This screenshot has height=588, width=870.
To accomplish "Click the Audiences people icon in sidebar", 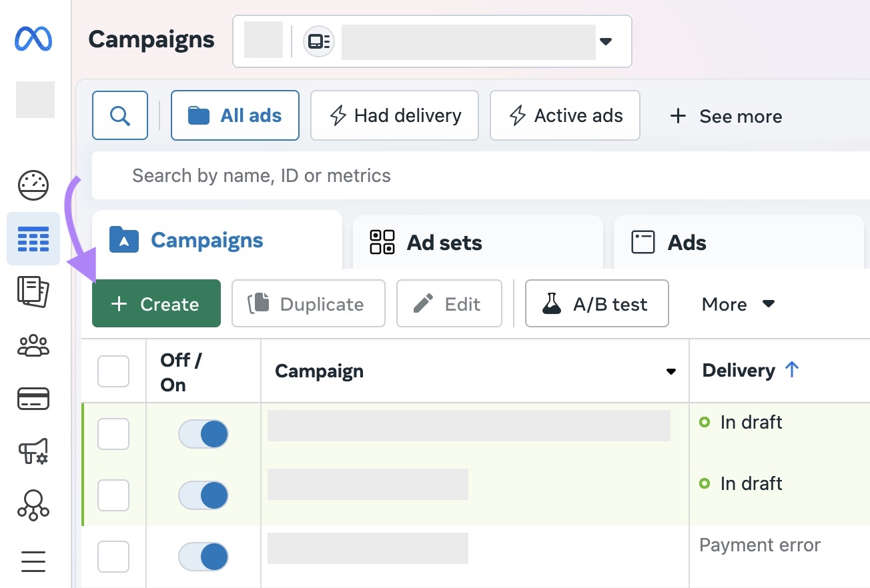I will tap(33, 345).
